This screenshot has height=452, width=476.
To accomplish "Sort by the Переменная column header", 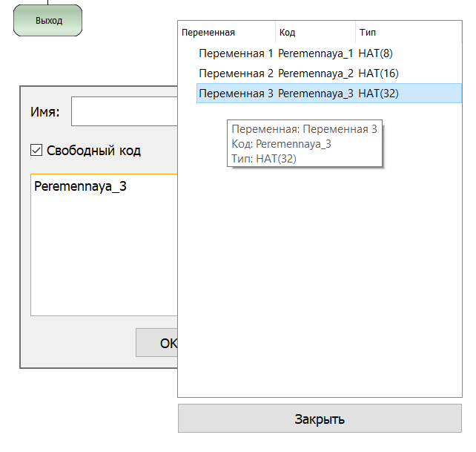I will (208, 33).
